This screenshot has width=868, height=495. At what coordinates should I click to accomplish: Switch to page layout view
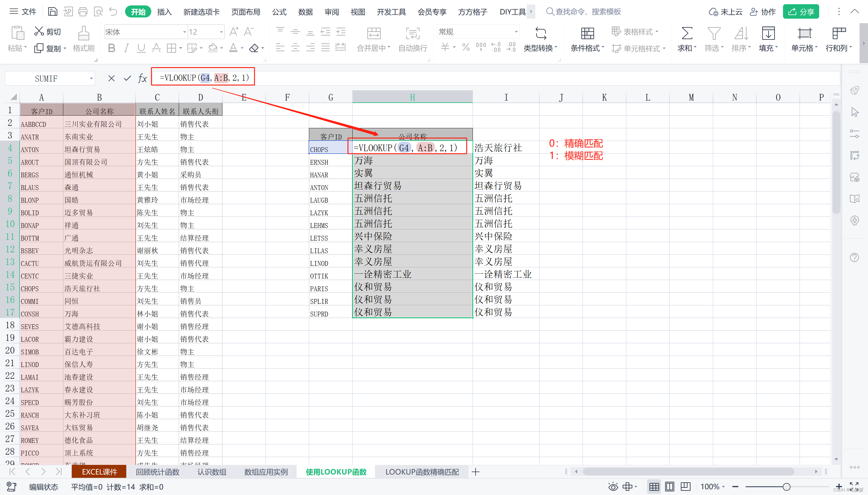pyautogui.click(x=669, y=487)
